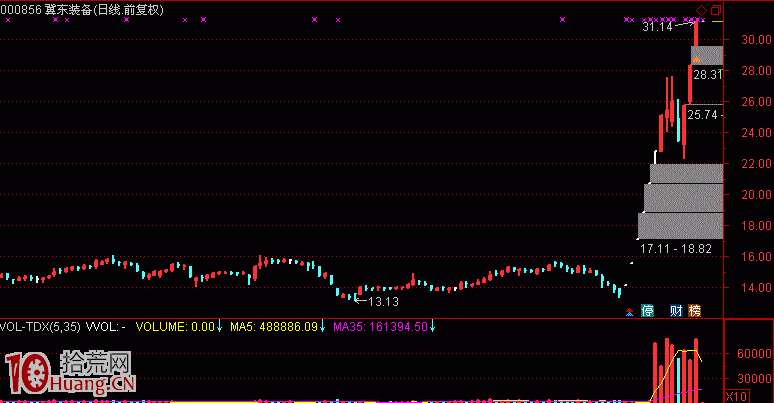
Task: Click the MA35: 161394.50 readout
Action: coord(380,326)
